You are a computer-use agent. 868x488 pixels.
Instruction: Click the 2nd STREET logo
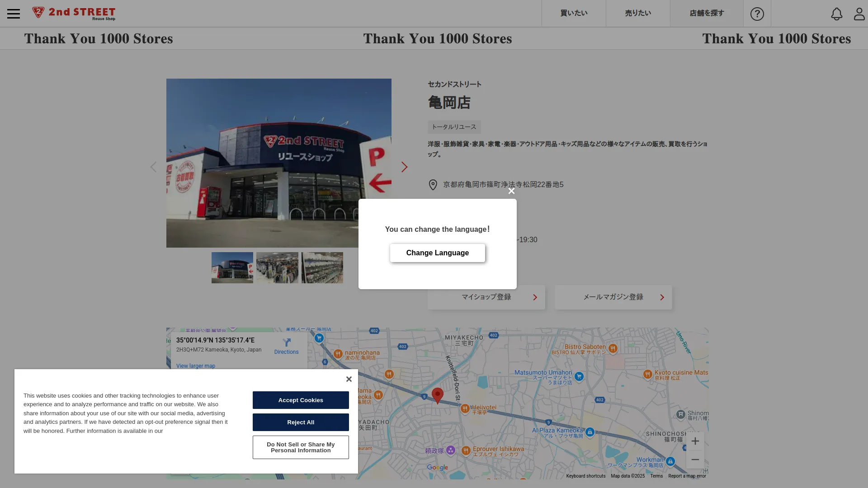[x=74, y=14]
